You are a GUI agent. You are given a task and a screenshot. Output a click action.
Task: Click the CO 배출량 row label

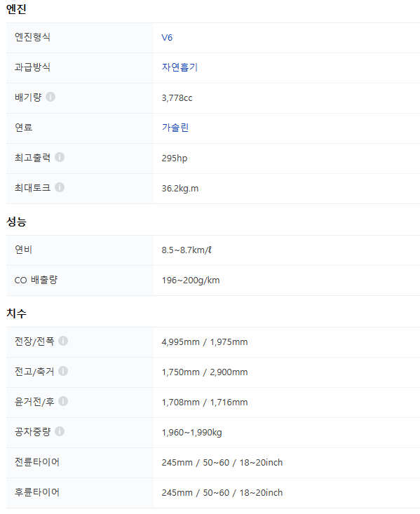point(36,280)
